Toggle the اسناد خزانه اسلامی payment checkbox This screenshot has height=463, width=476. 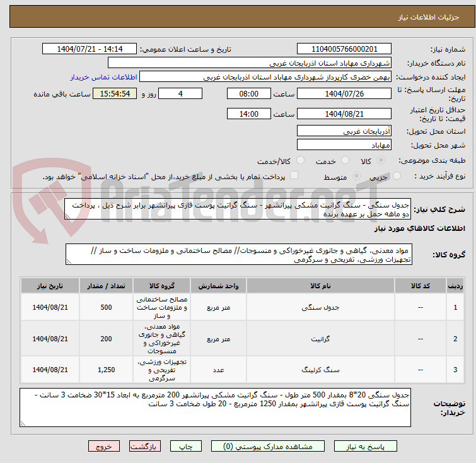coord(294,175)
